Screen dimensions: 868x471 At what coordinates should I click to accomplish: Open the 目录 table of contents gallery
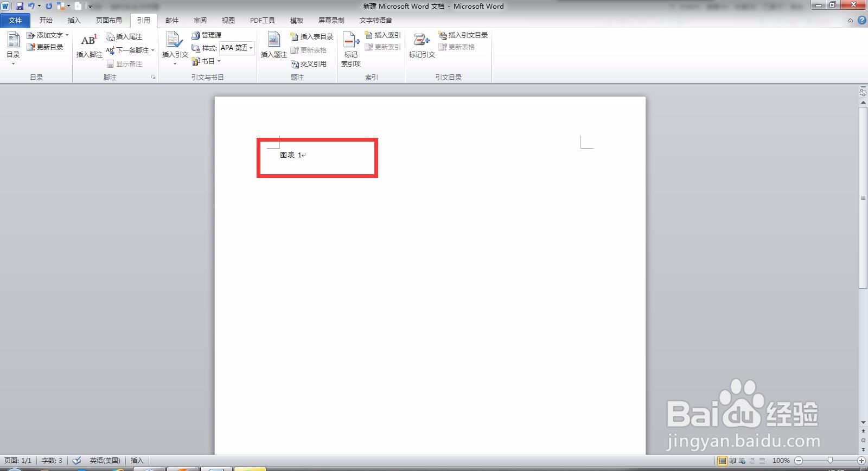(x=13, y=49)
